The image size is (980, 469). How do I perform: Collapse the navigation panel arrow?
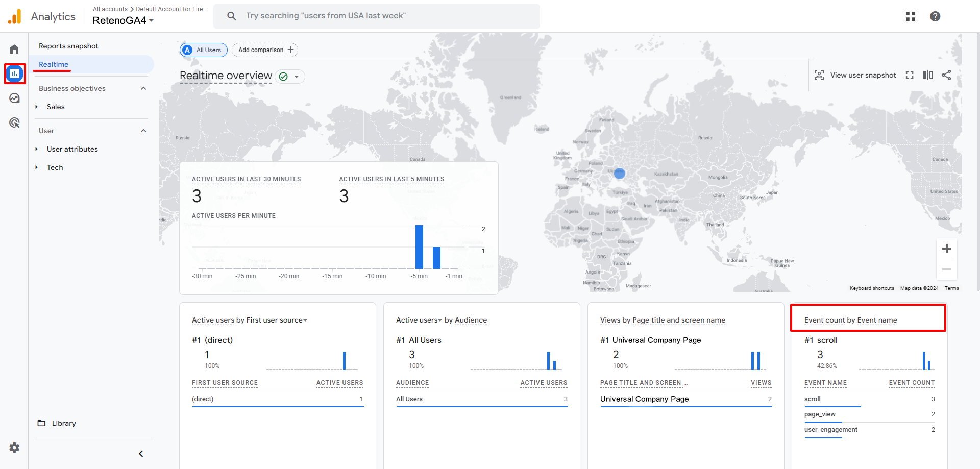click(141, 454)
